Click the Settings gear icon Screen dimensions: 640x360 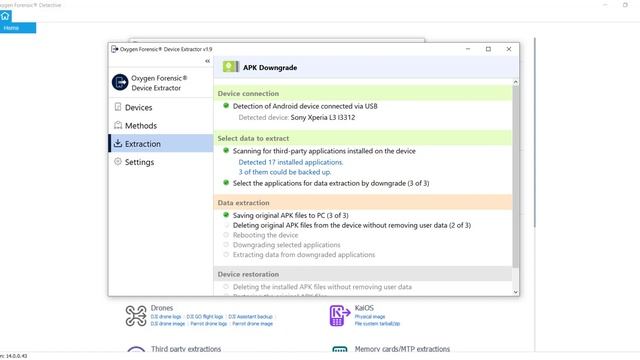[x=118, y=161]
